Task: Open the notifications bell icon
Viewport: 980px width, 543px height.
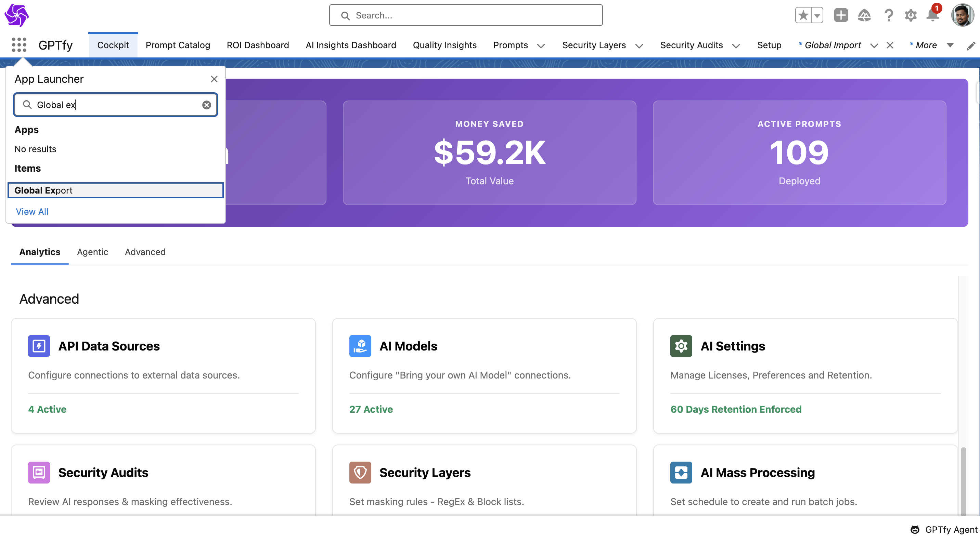Action: coord(932,15)
